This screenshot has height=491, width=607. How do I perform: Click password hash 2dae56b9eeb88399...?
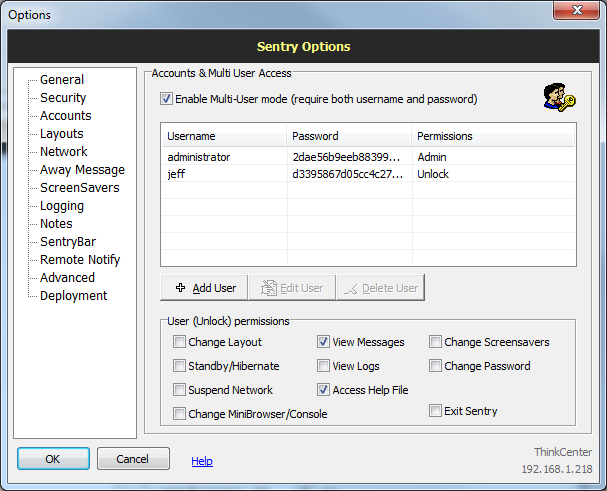346,157
